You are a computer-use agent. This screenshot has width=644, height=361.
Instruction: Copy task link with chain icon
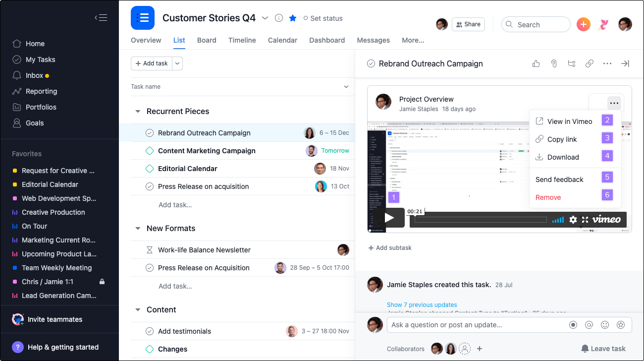(590, 63)
